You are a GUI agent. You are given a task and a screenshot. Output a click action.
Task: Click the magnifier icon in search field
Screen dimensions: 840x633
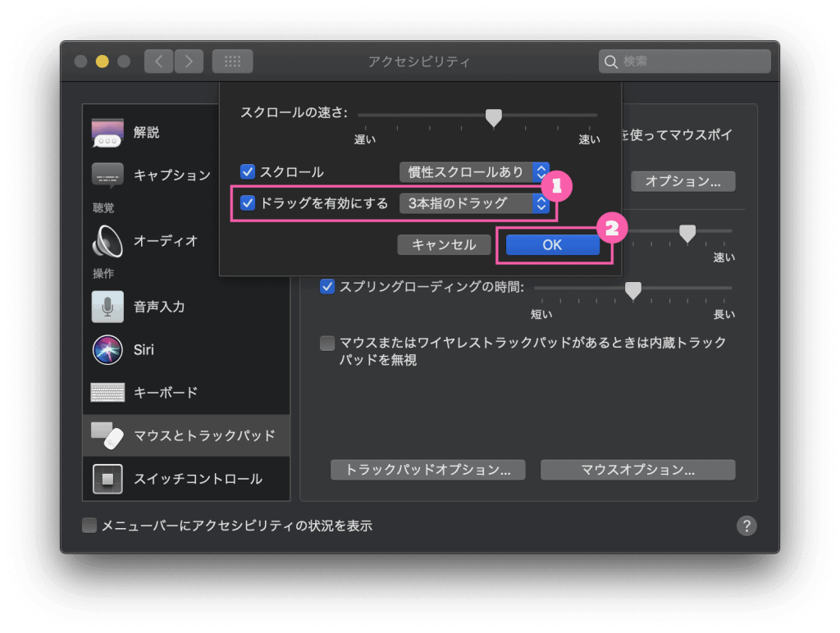pos(610,61)
